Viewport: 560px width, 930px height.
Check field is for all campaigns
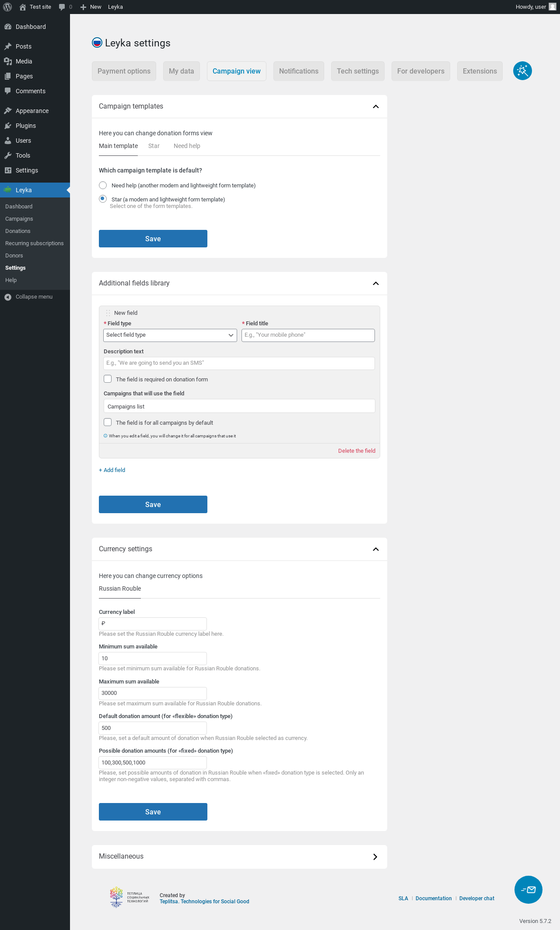pos(108,422)
